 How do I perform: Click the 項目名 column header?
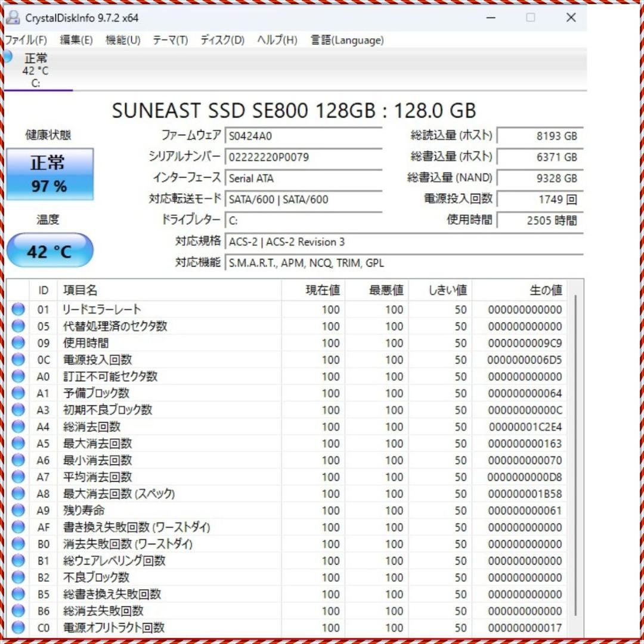tap(169, 290)
